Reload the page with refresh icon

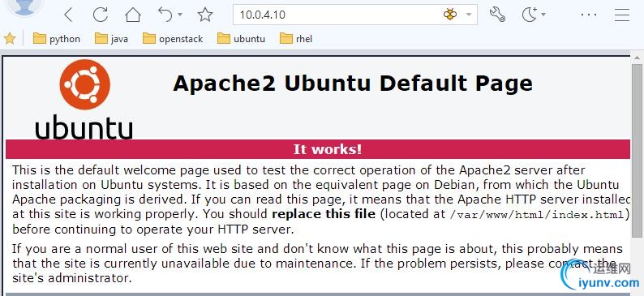coord(101,15)
